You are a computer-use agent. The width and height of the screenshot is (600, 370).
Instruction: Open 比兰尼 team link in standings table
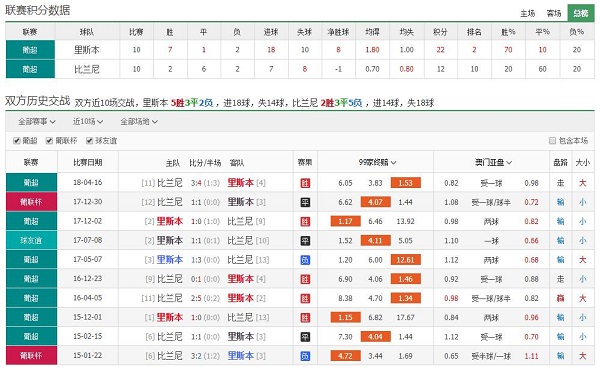(87, 69)
